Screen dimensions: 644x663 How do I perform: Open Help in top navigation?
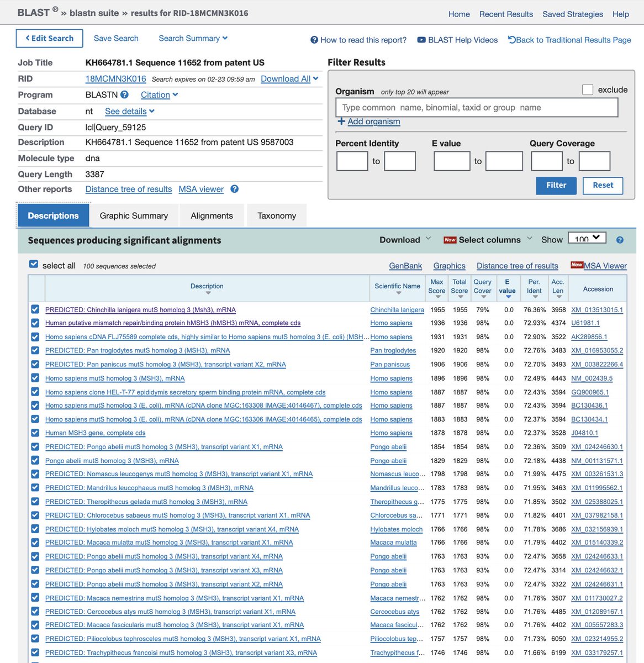[x=621, y=14]
